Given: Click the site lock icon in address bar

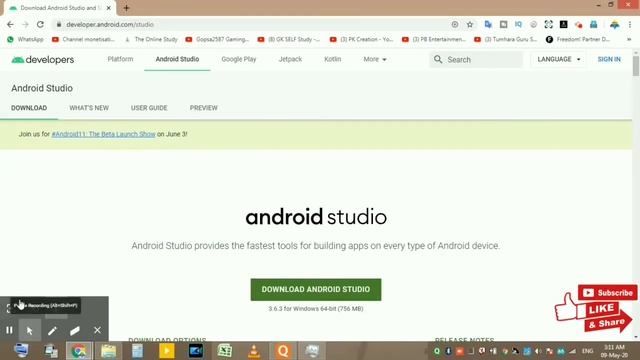Looking at the screenshot, I should point(59,24).
